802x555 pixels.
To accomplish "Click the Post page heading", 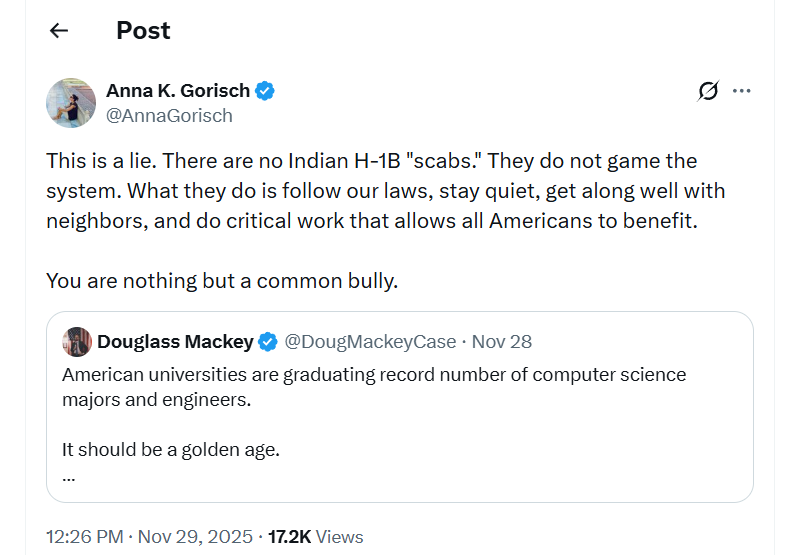I will click(143, 31).
